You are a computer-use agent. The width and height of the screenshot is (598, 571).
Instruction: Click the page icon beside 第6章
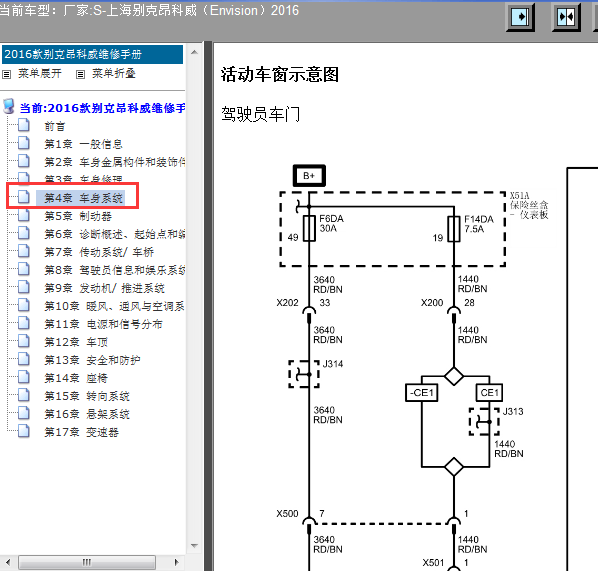[24, 233]
